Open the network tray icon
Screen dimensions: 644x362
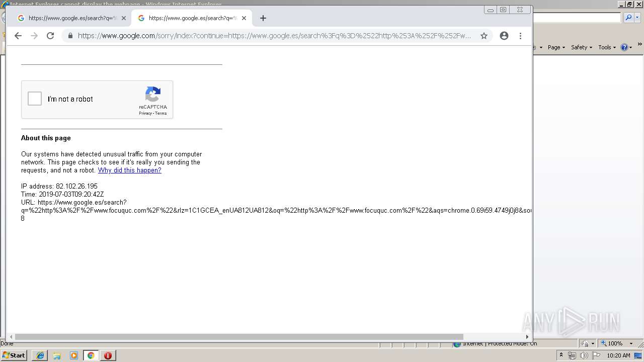[572, 355]
